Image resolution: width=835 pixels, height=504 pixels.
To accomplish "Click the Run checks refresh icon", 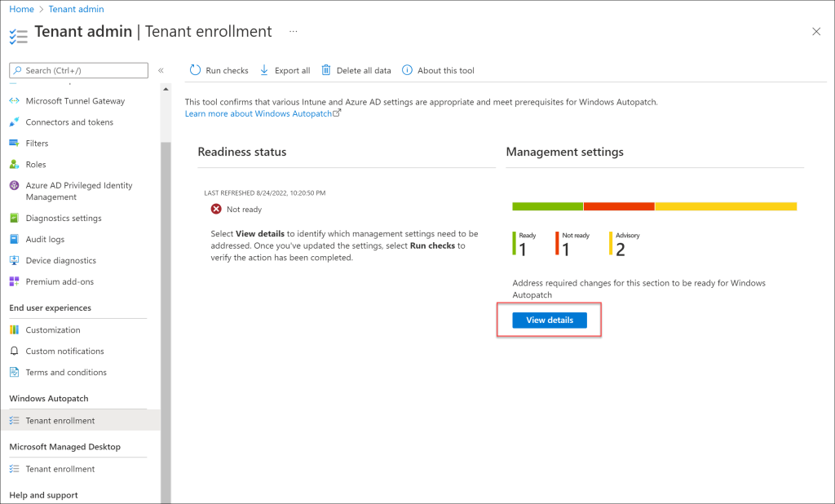I will [196, 70].
